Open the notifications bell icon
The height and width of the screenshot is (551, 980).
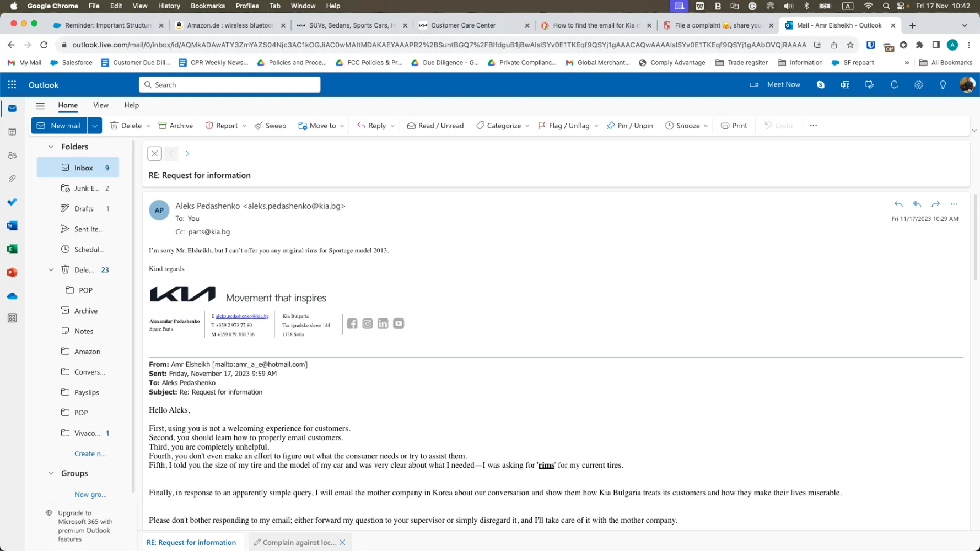[x=894, y=85]
